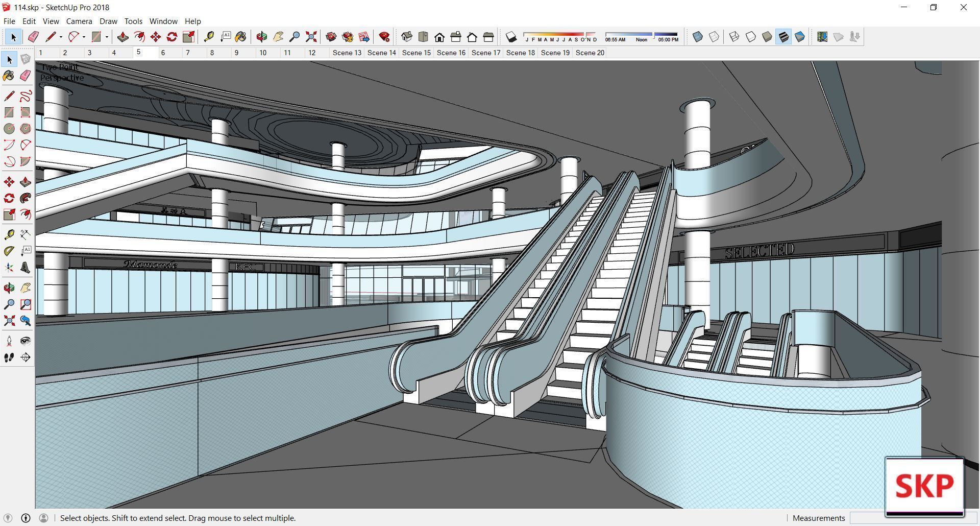Select 3D Text tool in left toolbar
980x526 pixels.
26,268
